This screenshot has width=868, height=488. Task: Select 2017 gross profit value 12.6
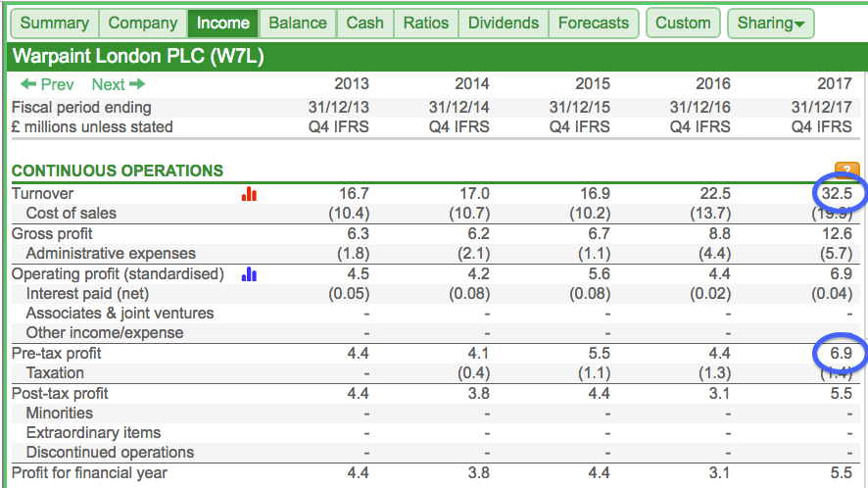click(837, 234)
